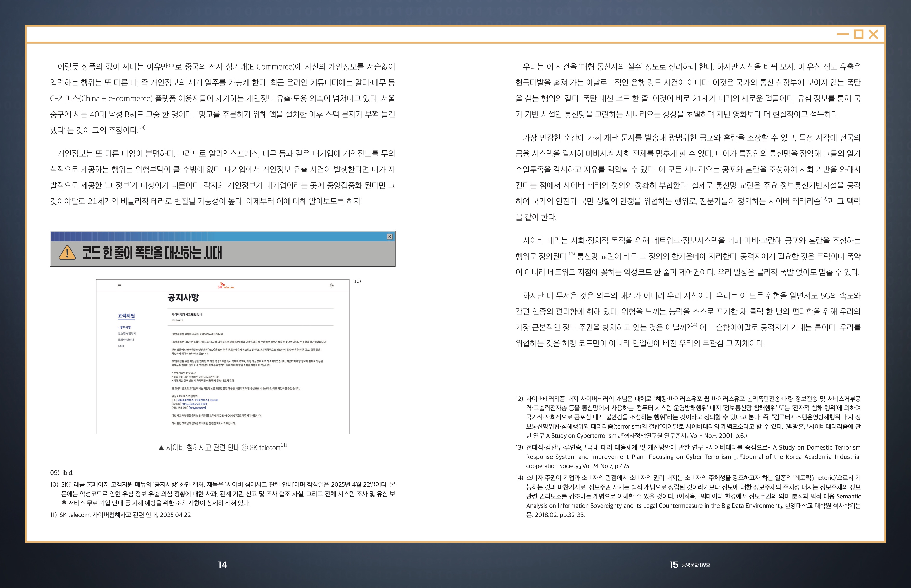This screenshot has height=588, width=911.
Task: Open the FAQ sidebar item
Action: pos(121,346)
